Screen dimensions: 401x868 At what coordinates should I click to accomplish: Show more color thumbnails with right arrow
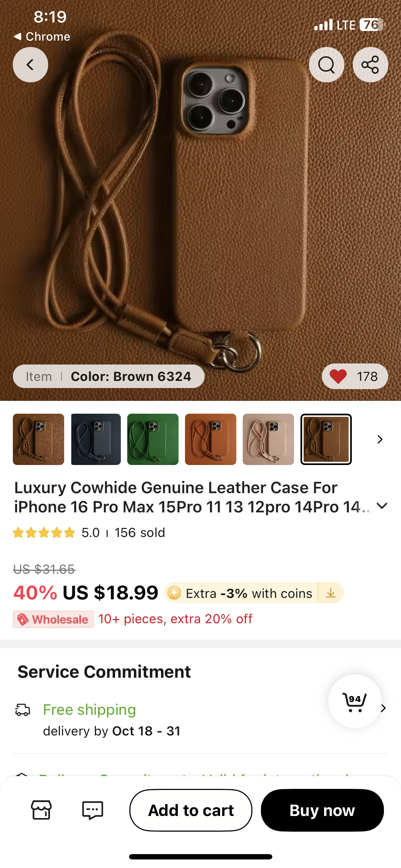click(x=380, y=439)
